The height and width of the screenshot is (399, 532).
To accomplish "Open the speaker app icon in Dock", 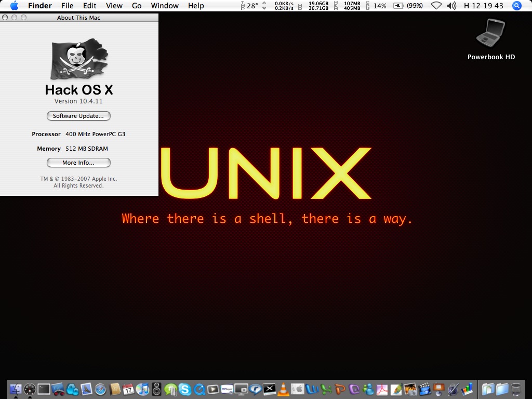I will pyautogui.click(x=156, y=389).
